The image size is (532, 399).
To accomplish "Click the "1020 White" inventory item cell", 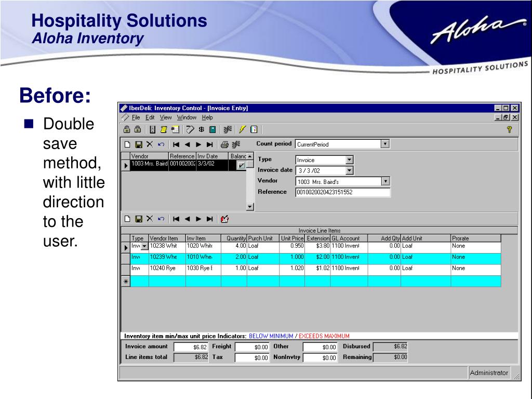I will [203, 246].
